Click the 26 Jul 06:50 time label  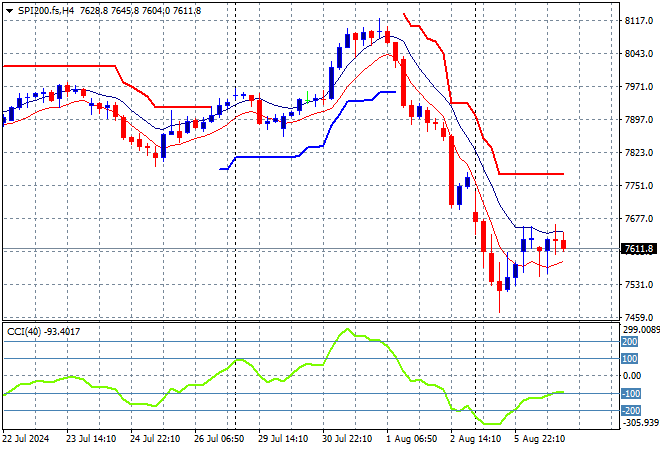[x=219, y=439]
